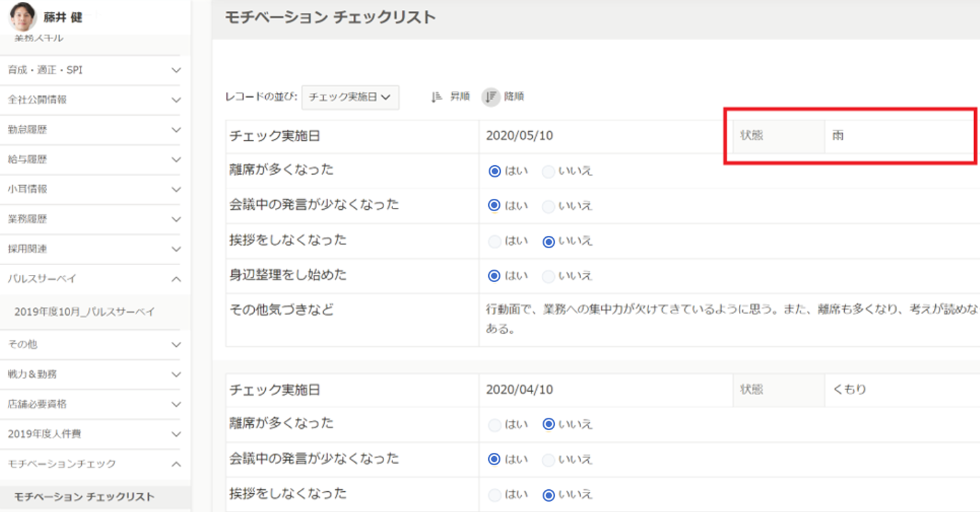This screenshot has width=980, height=512.
Task: Click 藤井 健 profile avatar photo
Action: point(23,17)
